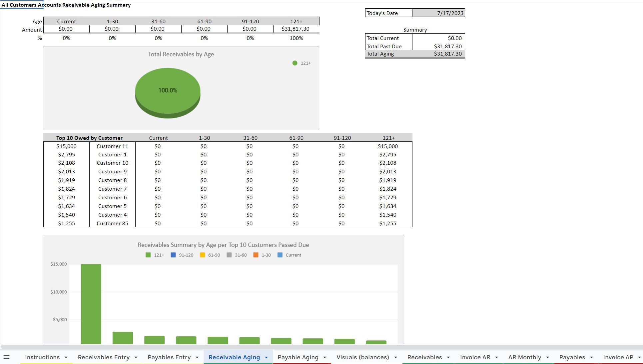This screenshot has height=364, width=643.
Task: Select $2,795 in the 121+ column
Action: pyautogui.click(x=388, y=154)
